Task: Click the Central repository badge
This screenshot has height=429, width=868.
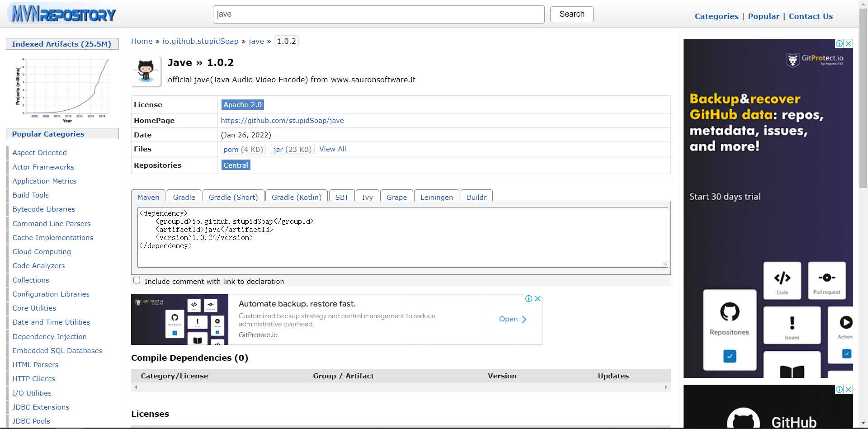Action: [x=236, y=165]
